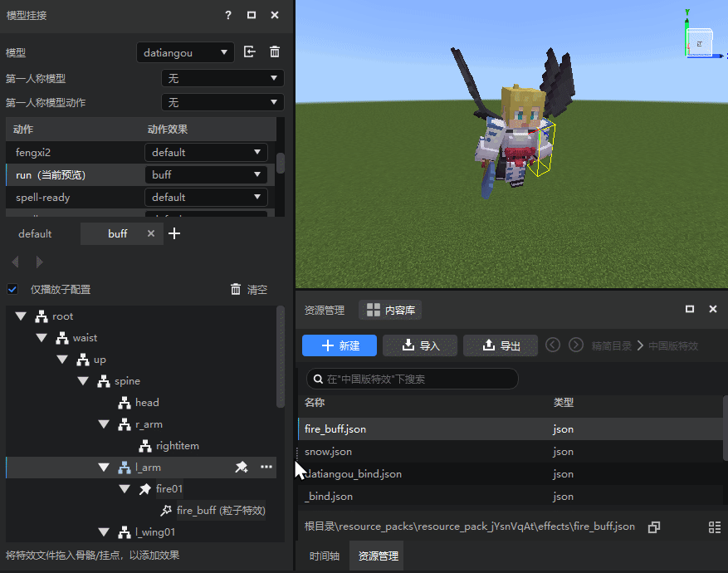Open the run action effect dropdown
The width and height of the screenshot is (728, 573).
point(206,174)
